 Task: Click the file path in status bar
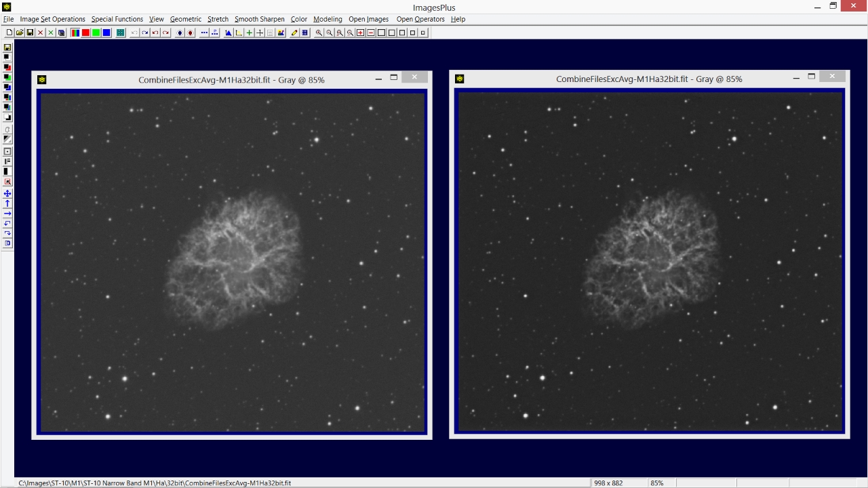155,483
